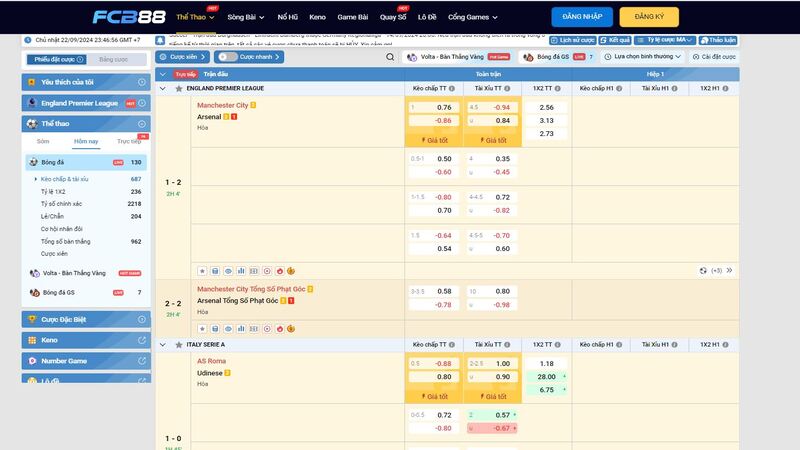Open Tỷ lệ cược MA dropdown
This screenshot has width=800, height=450.
[665, 40]
